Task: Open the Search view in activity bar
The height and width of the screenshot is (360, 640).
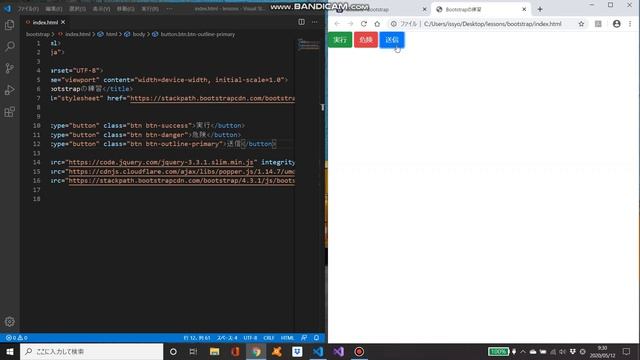Action: click(9, 46)
